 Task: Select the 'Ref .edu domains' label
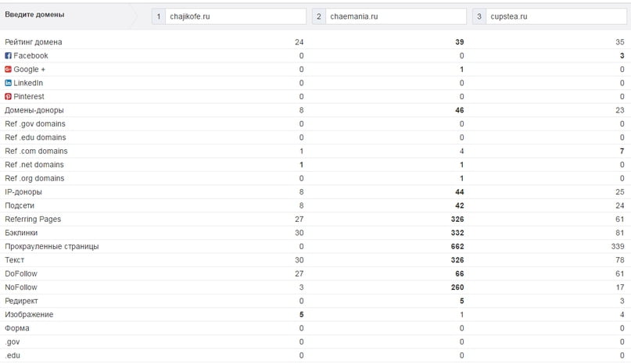click(35, 137)
